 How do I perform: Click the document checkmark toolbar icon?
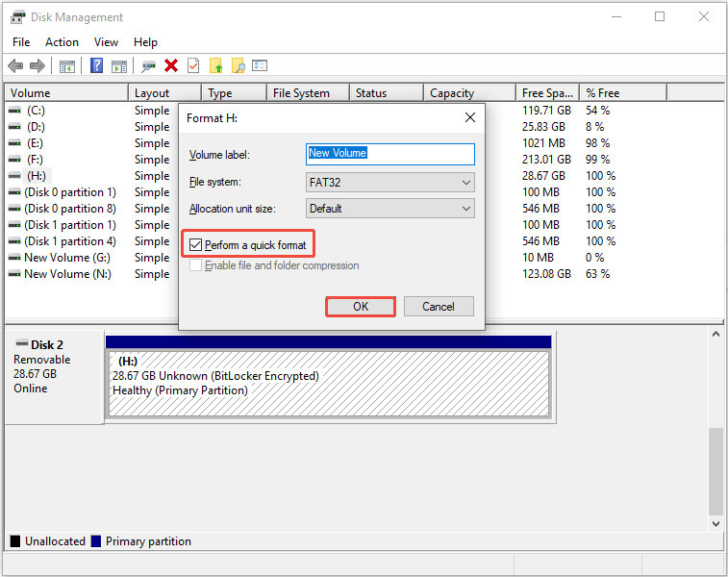click(x=193, y=65)
